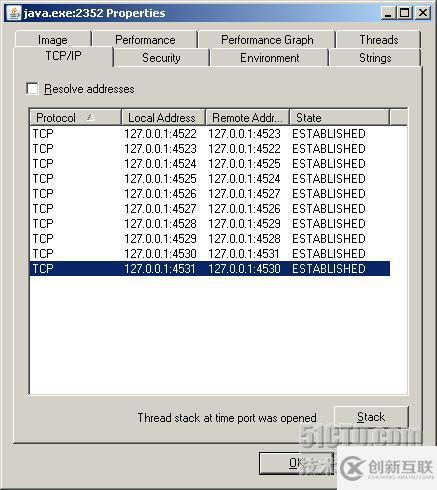Image resolution: width=437 pixels, height=490 pixels.
Task: Maximize the java.exe Properties window
Action: pyautogui.click(x=404, y=13)
